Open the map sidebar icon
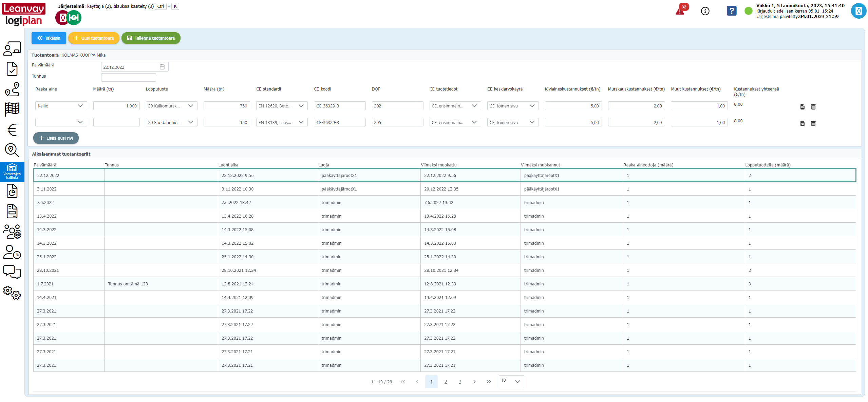 [12, 109]
